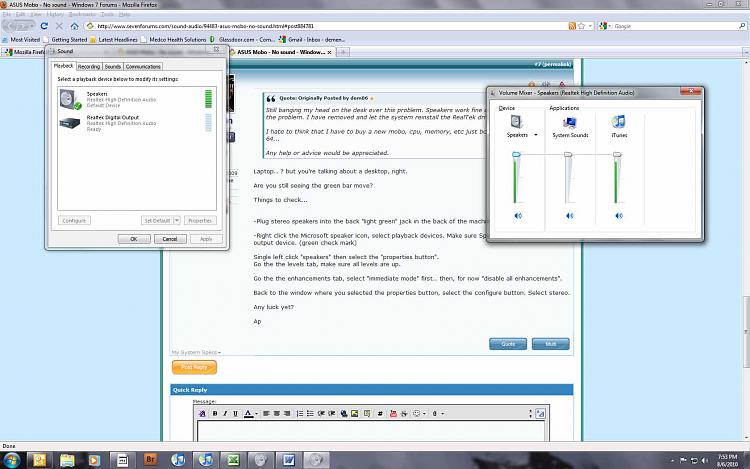
Task: Insert link using globe icon in Quick Reply
Action: click(344, 414)
